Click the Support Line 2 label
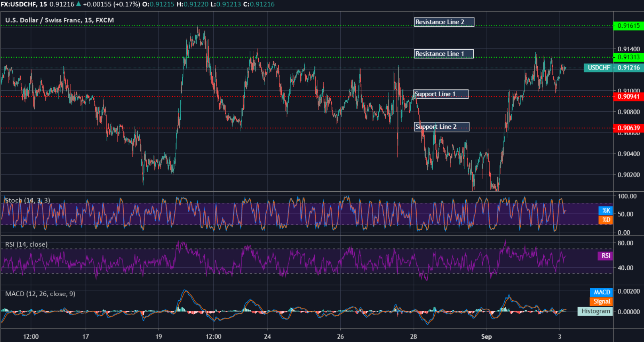Viewport: 644px width, 342px height. pos(442,127)
